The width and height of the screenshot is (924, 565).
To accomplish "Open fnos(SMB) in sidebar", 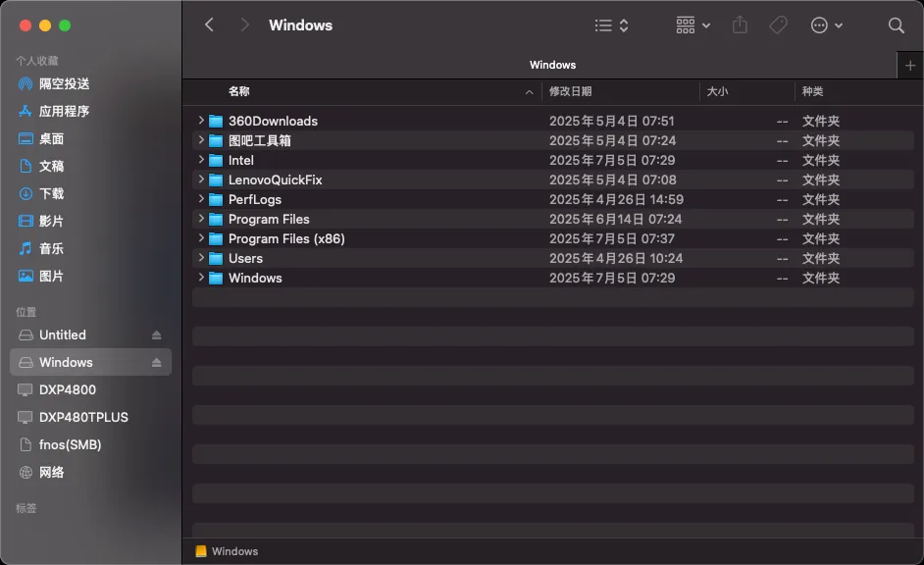I will pos(91,444).
